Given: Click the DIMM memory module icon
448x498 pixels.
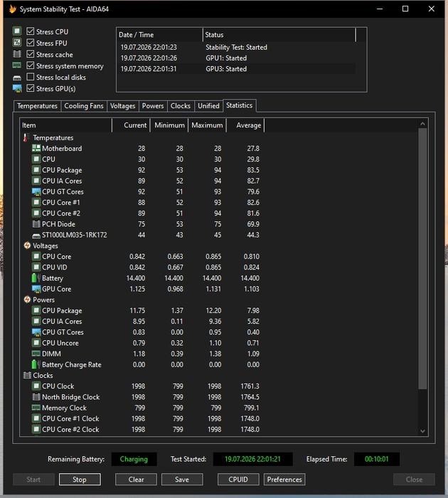Looking at the screenshot, I should point(36,354).
